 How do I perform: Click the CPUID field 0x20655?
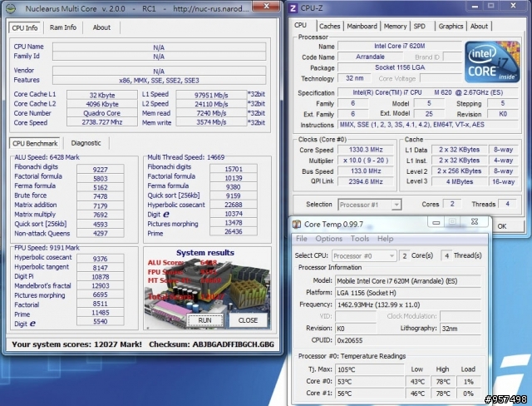coord(408,339)
